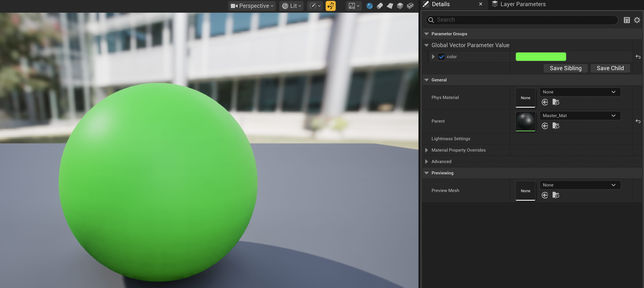The height and width of the screenshot is (288, 644).
Task: Set preview mesh to sphere primitive
Action: (x=369, y=6)
